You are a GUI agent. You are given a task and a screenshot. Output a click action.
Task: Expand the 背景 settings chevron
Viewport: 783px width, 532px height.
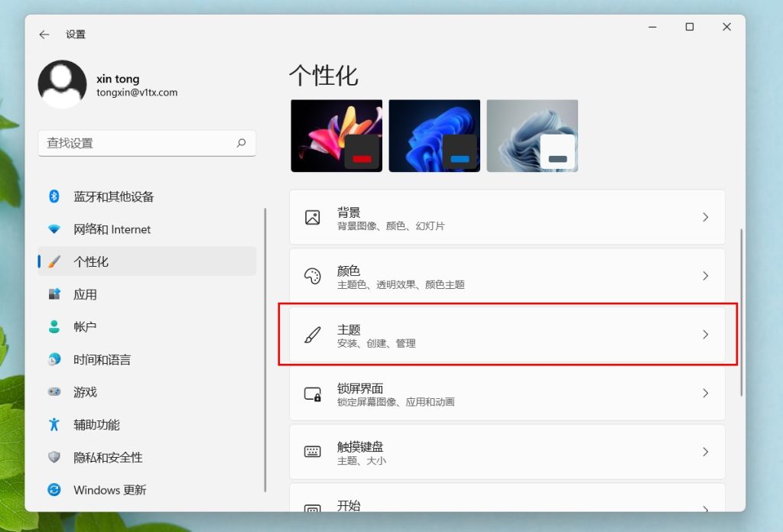pyautogui.click(x=706, y=217)
